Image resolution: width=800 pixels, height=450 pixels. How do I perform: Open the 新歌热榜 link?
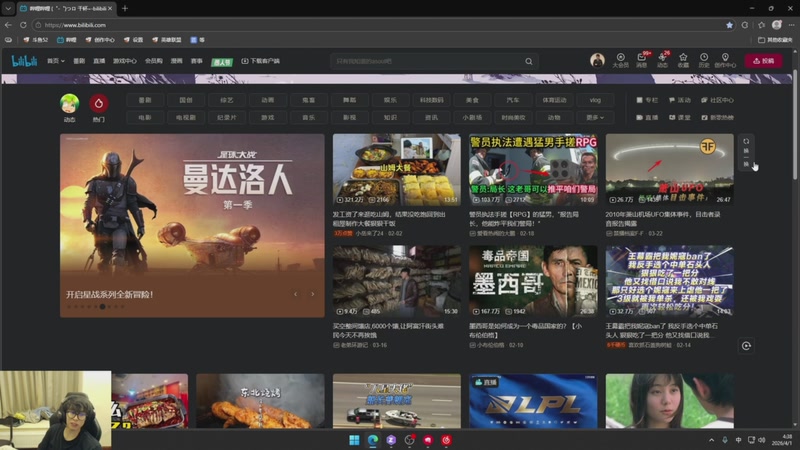717,117
